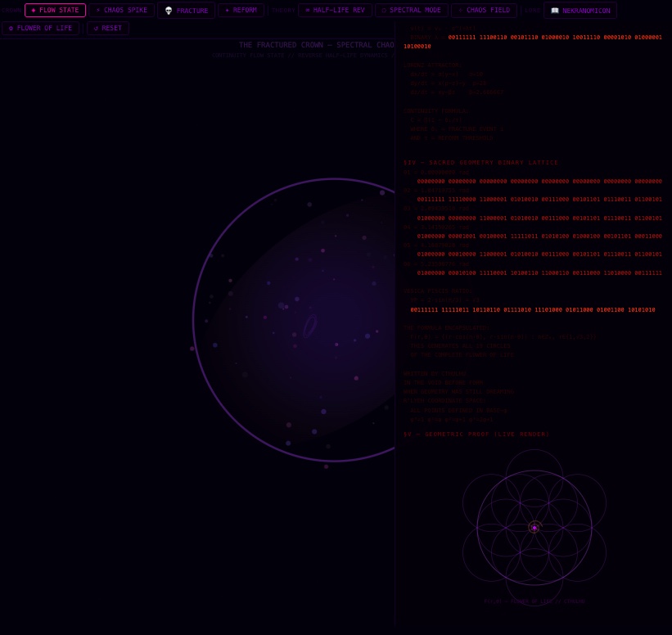Click the large purple crown circle canvas

[294, 320]
